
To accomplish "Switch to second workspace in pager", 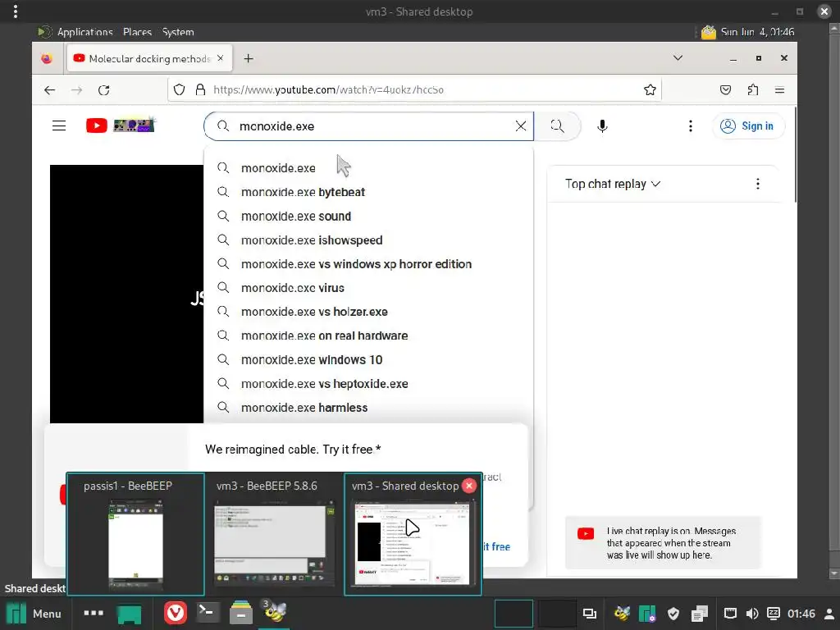I will (x=557, y=613).
